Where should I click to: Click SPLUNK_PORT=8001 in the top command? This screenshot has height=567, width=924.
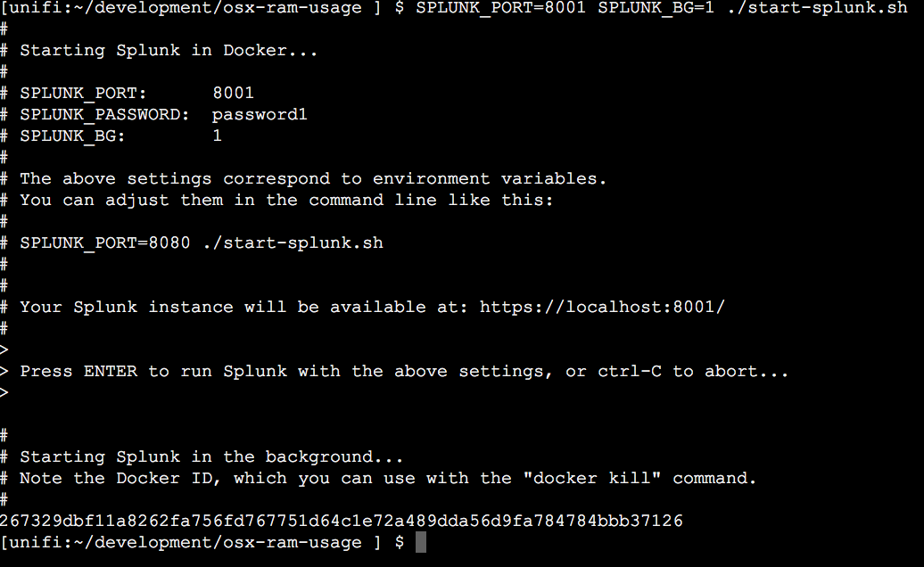click(x=501, y=8)
